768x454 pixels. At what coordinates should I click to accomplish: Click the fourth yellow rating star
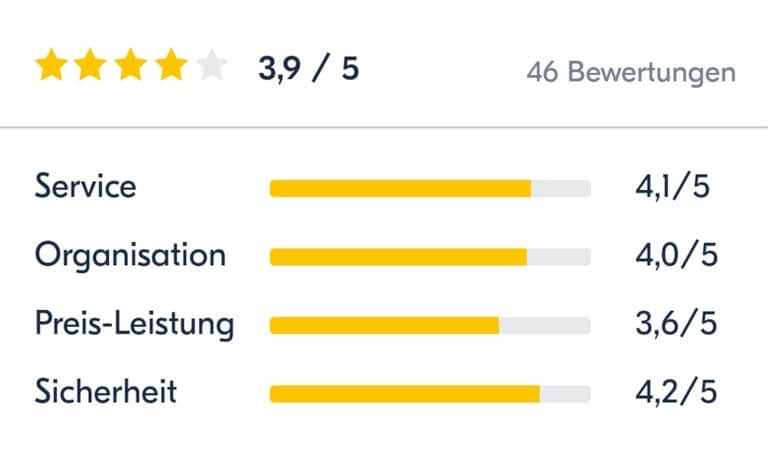point(171,64)
